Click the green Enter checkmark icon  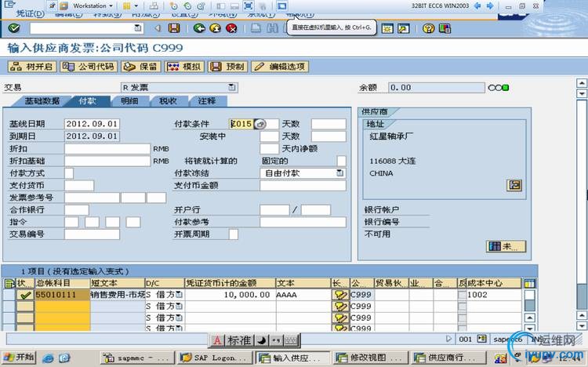(14, 28)
